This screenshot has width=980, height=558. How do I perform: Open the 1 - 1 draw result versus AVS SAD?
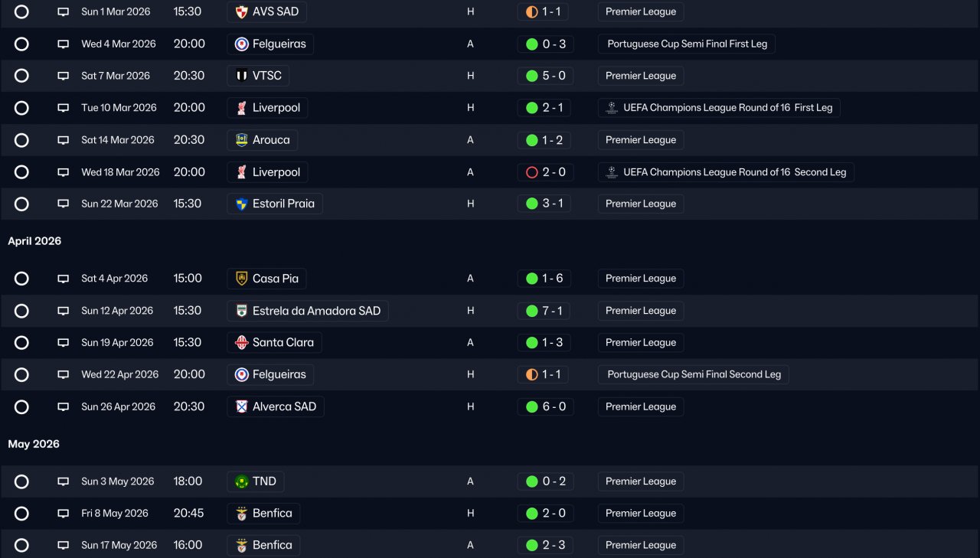tap(543, 12)
